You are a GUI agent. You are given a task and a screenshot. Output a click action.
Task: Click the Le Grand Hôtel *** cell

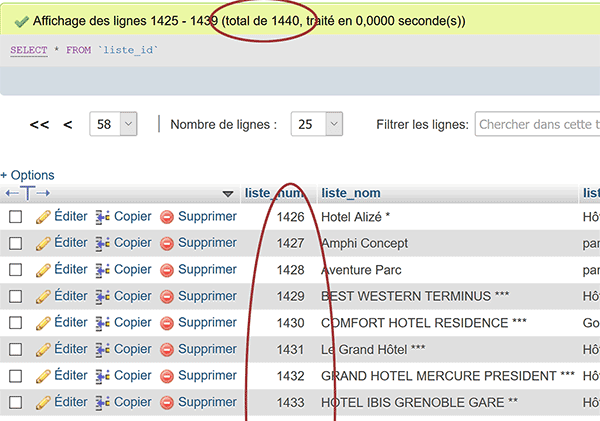click(x=373, y=350)
